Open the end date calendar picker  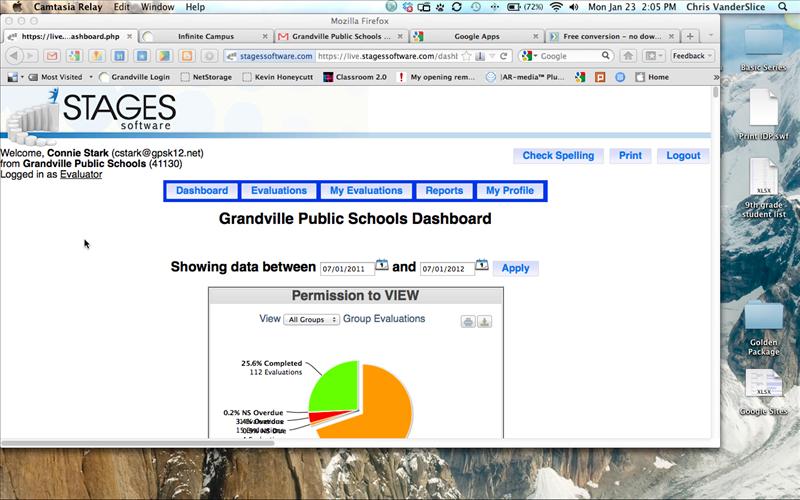482,265
